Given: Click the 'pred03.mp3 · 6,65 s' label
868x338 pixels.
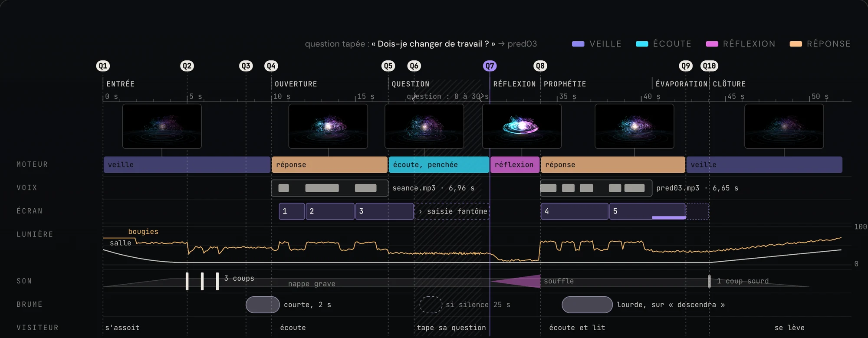Looking at the screenshot, I should tap(697, 188).
